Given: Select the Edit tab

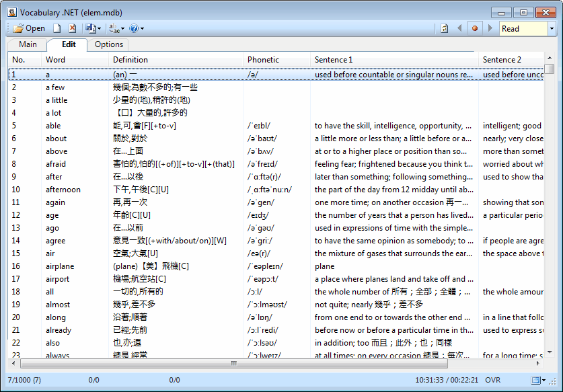Looking at the screenshot, I should (x=69, y=44).
